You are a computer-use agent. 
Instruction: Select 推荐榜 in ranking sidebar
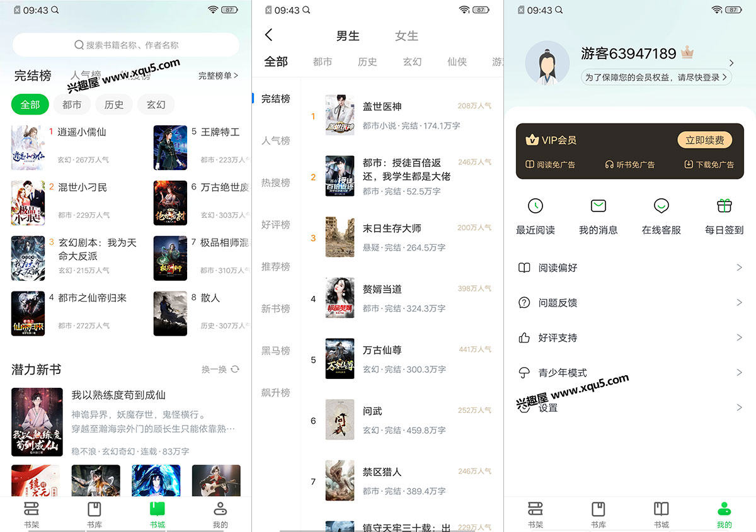tap(276, 267)
